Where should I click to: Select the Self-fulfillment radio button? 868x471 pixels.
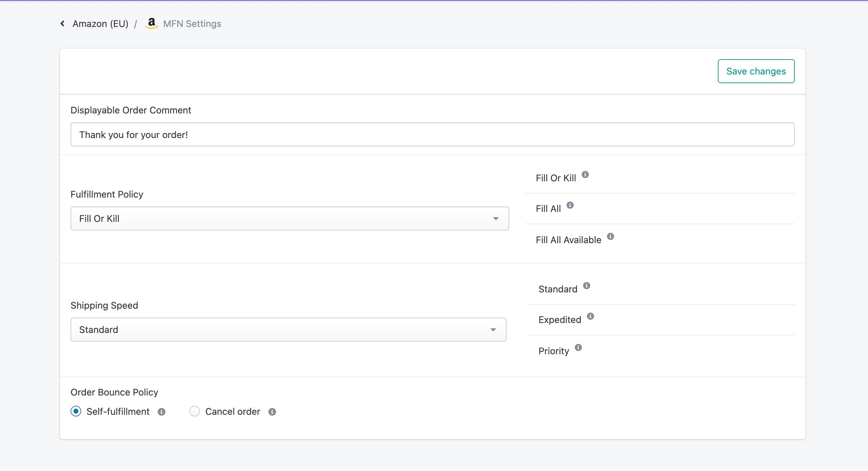[x=76, y=411]
